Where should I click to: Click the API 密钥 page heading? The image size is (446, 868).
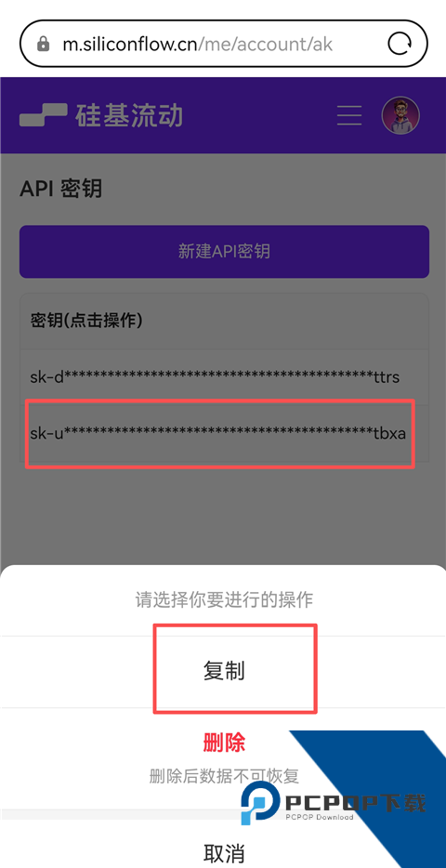tap(61, 189)
